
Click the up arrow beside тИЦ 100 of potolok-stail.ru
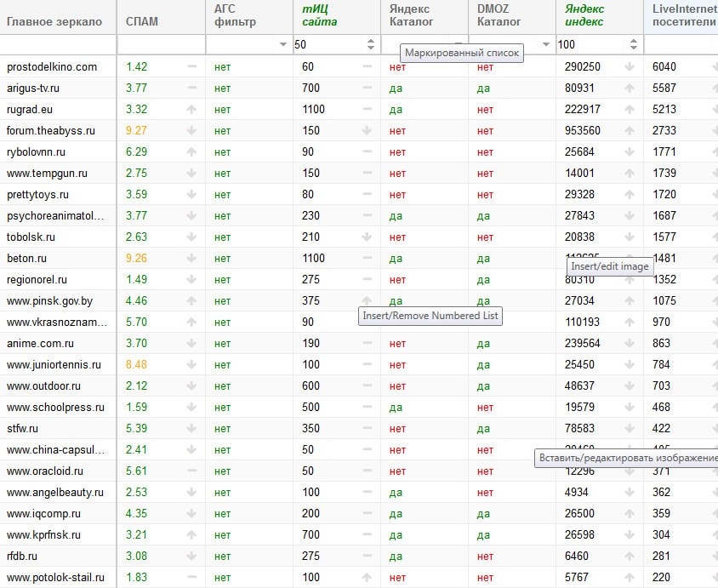click(x=367, y=578)
